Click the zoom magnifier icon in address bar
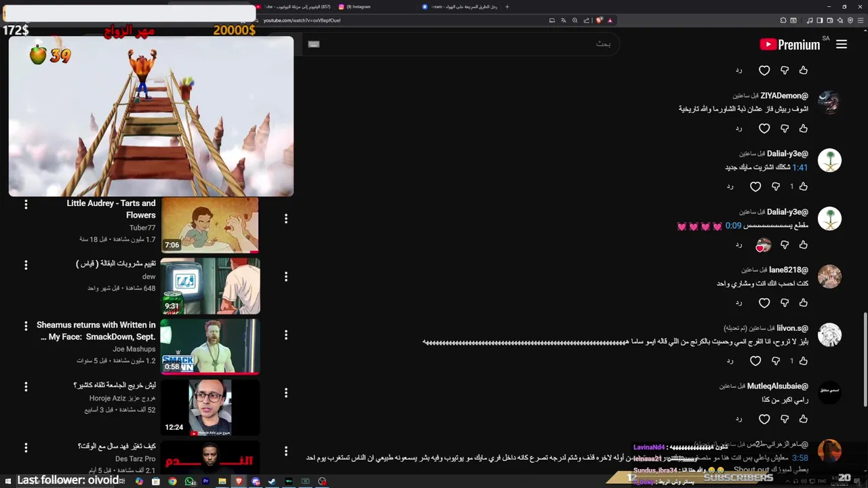 click(x=575, y=20)
